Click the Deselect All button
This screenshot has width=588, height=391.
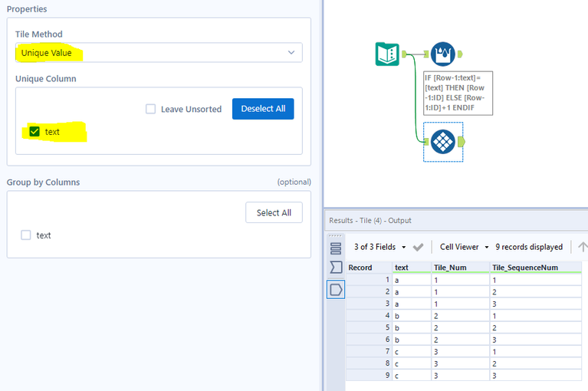coord(263,109)
